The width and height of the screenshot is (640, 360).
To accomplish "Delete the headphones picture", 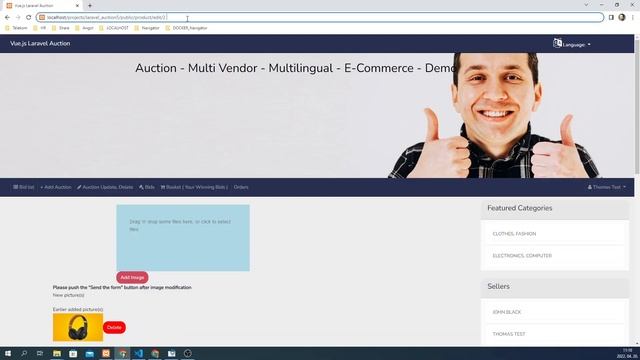I will [114, 327].
